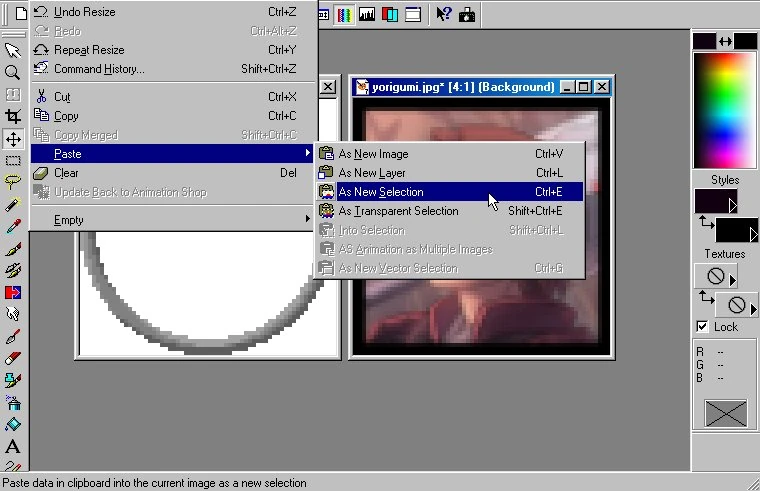Select the Picture Tube tool
The height and width of the screenshot is (491, 760).
click(x=13, y=380)
